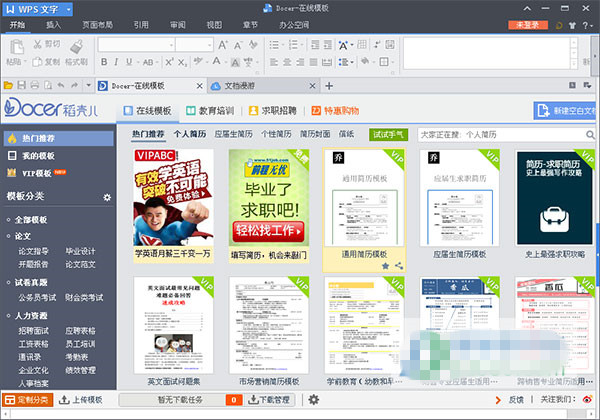Open the 下载管理 button
The width and height of the screenshot is (600, 420).
pos(269,400)
